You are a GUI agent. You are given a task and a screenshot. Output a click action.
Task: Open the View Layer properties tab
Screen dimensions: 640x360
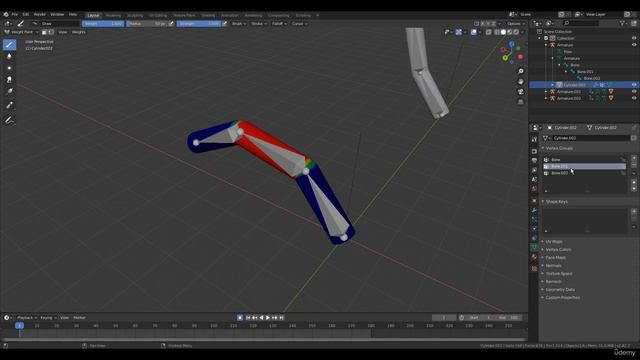(534, 170)
